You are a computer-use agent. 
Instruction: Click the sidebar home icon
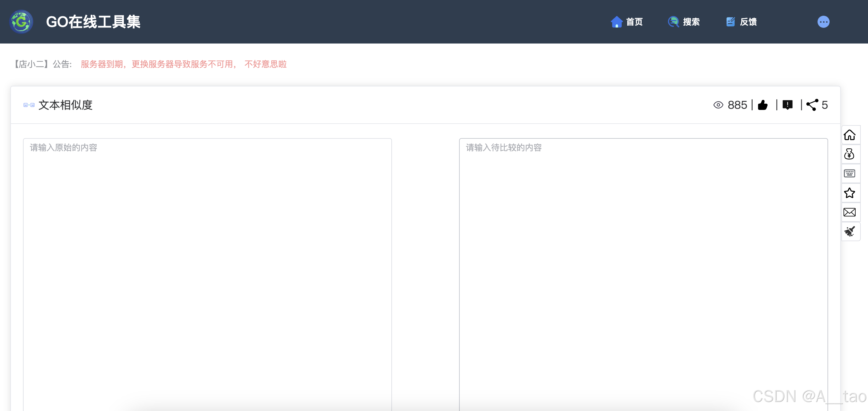(850, 135)
